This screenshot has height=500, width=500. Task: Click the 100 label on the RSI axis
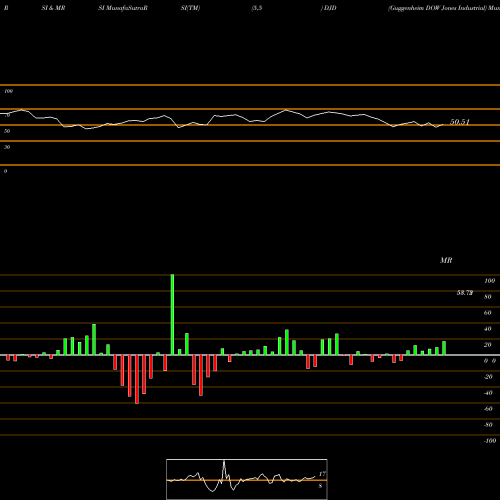coord(9,91)
